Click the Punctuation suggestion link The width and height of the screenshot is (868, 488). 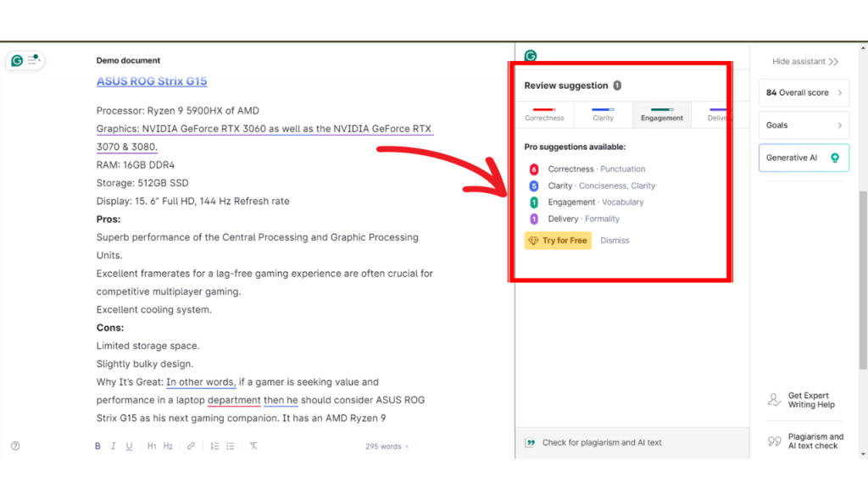[623, 169]
